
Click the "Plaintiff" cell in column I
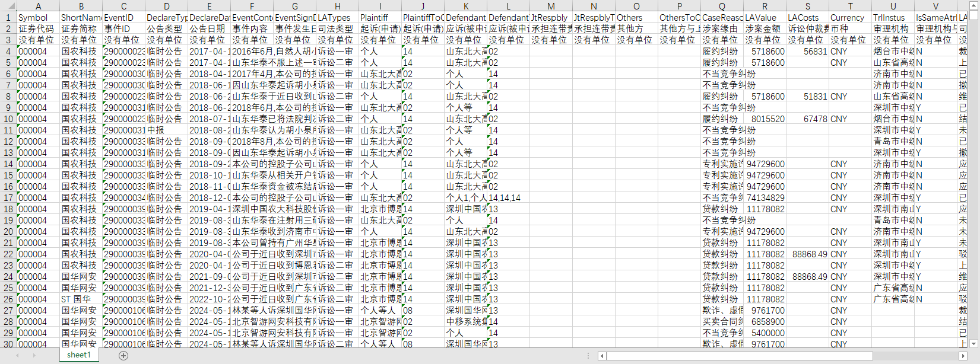click(380, 18)
